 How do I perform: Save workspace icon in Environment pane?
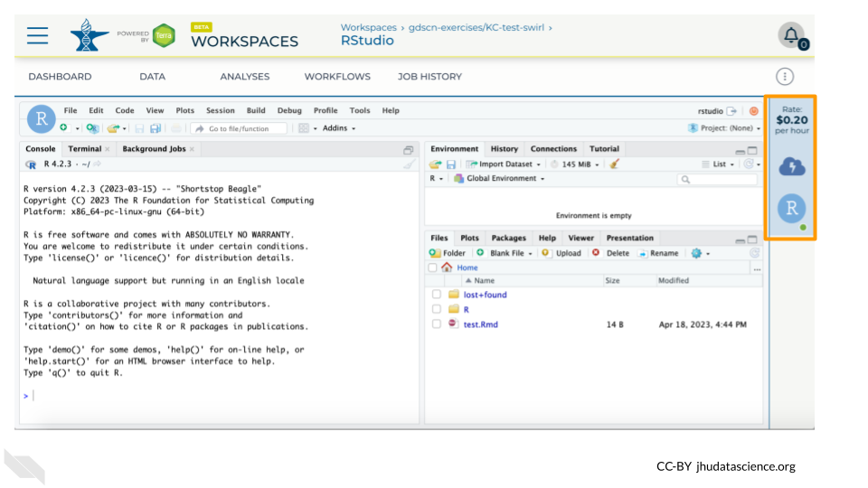click(451, 164)
